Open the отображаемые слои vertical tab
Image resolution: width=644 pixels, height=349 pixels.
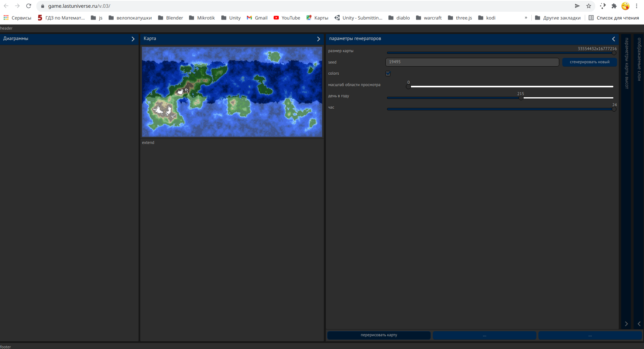point(639,59)
